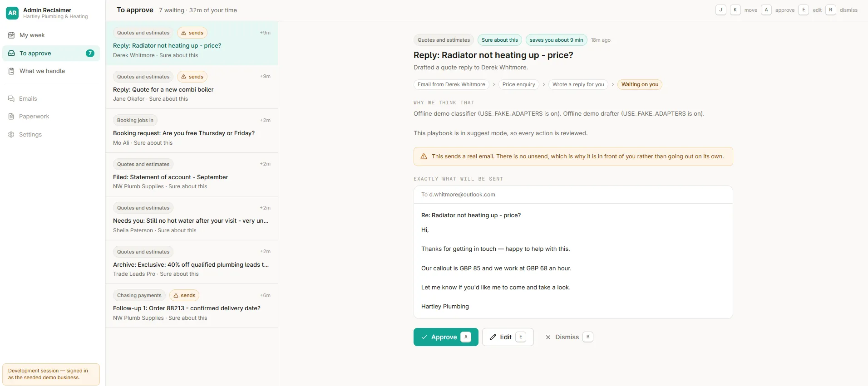Image resolution: width=868 pixels, height=386 pixels.
Task: Click the Development session notice
Action: (x=51, y=374)
